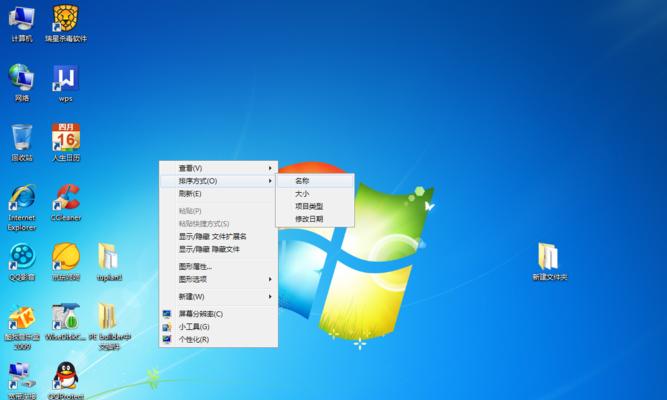This screenshot has height=400, width=667.
Task: Open the orange K music box shortcut
Action: 22,317
